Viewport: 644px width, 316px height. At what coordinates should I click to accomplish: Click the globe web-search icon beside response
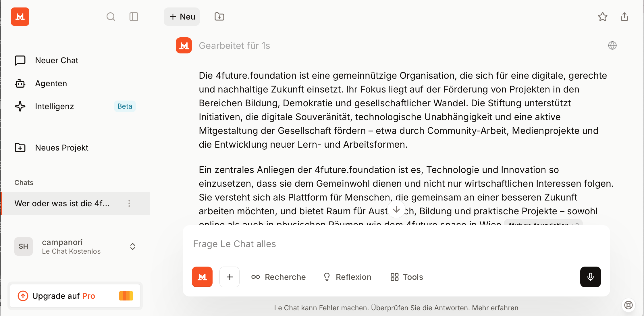click(612, 45)
